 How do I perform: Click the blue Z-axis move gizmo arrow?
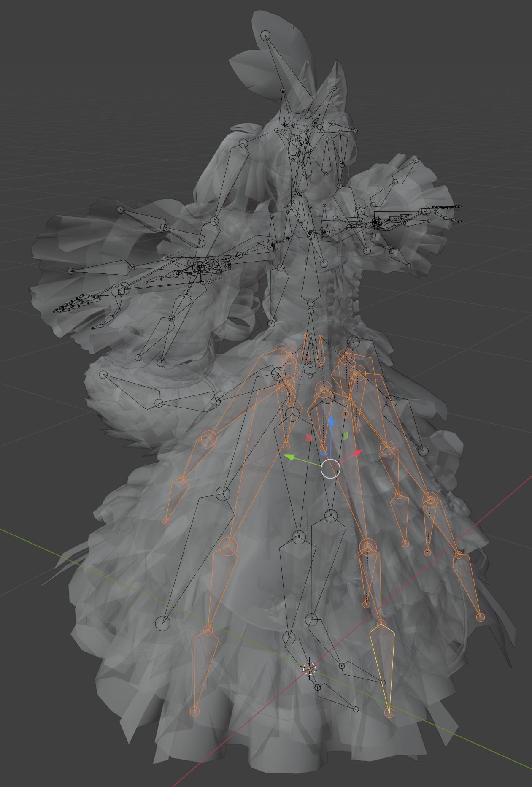tap(331, 420)
